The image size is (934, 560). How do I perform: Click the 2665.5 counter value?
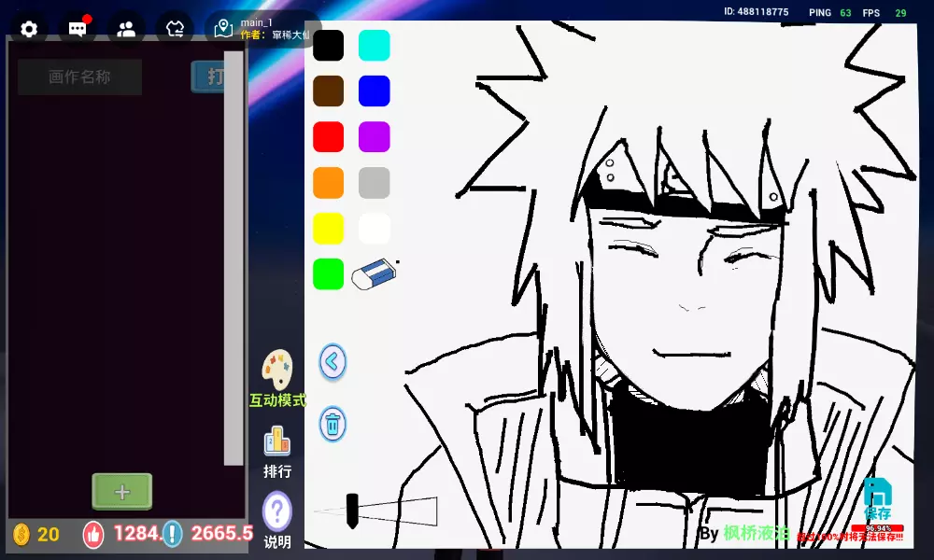click(x=221, y=533)
